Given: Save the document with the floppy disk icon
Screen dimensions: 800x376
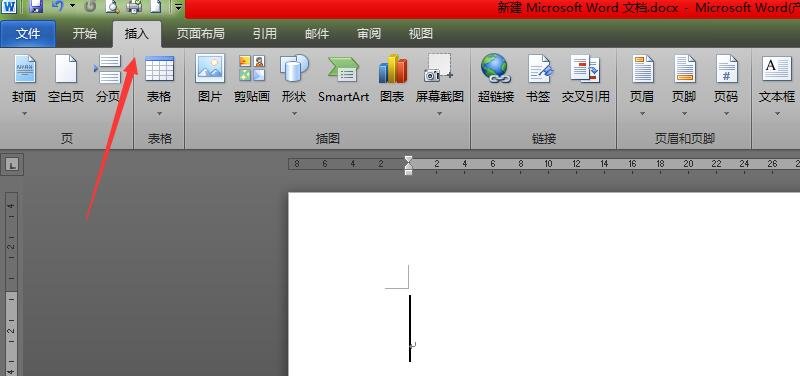Looking at the screenshot, I should (36, 6).
